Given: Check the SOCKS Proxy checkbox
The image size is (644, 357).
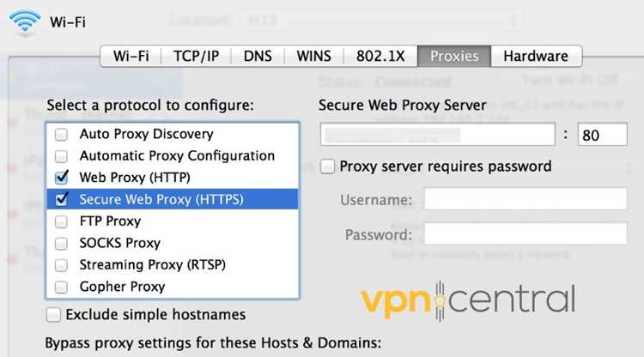Looking at the screenshot, I should point(61,244).
